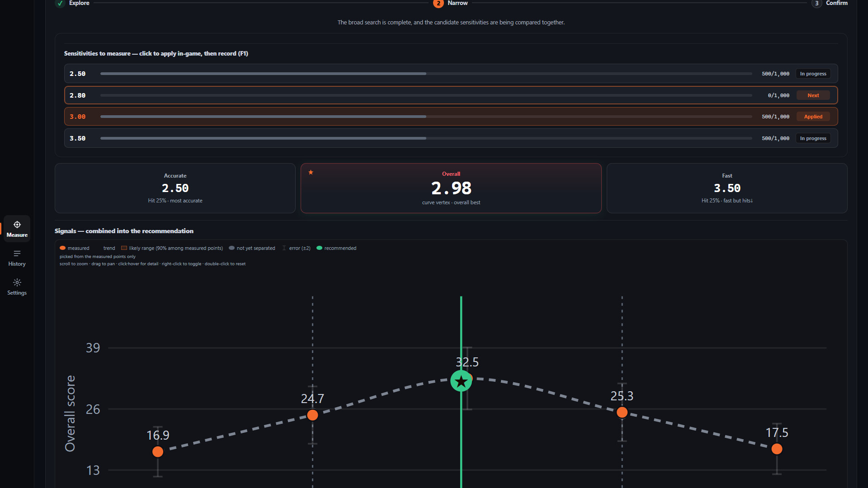
Task: Apply sensitivity 3.00 row
Action: click(451, 117)
